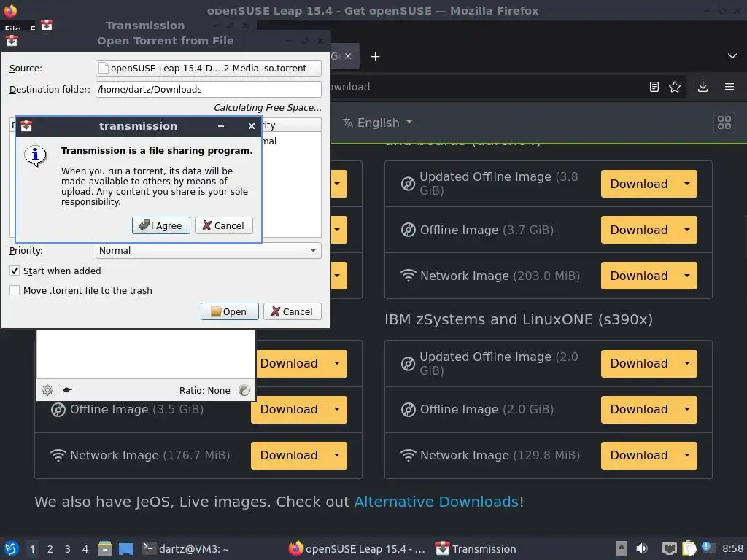Image resolution: width=747 pixels, height=560 pixels.
Task: Download Offline Image 3.5 GiB
Action: click(x=289, y=409)
